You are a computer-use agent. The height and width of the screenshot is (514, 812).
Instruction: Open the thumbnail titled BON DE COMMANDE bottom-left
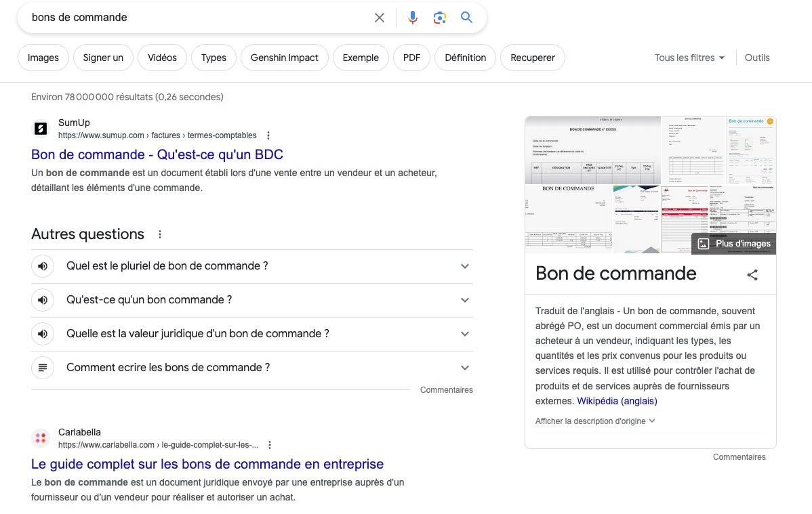569,219
